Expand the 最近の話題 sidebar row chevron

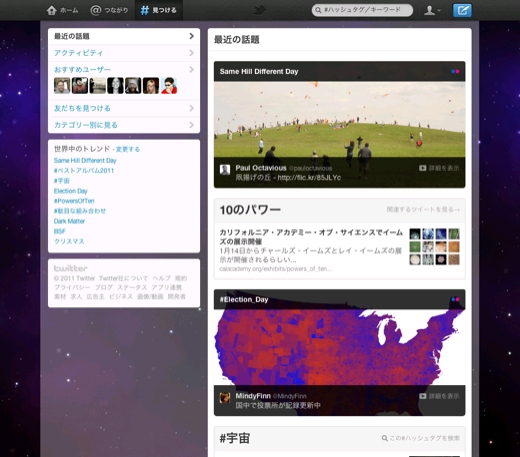191,36
